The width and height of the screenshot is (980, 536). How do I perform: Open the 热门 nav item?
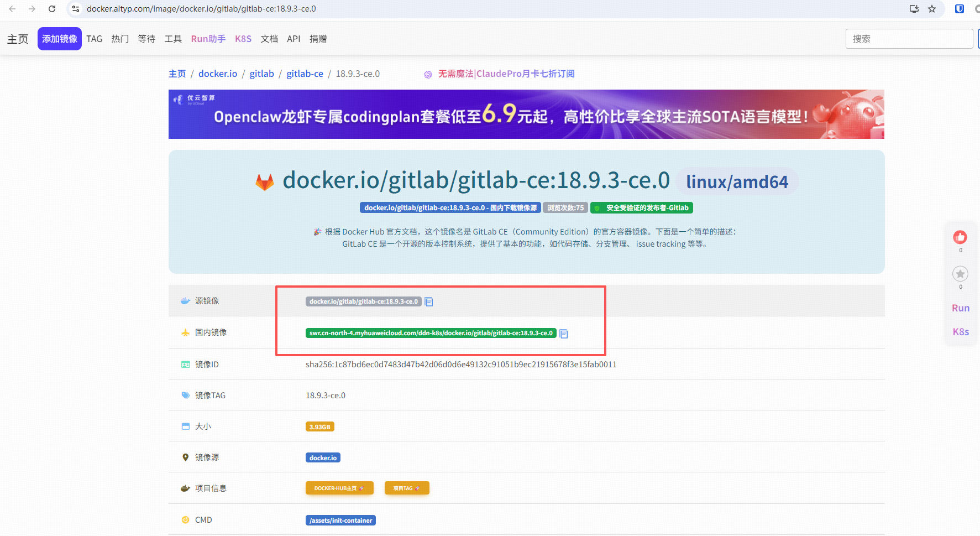(x=120, y=39)
